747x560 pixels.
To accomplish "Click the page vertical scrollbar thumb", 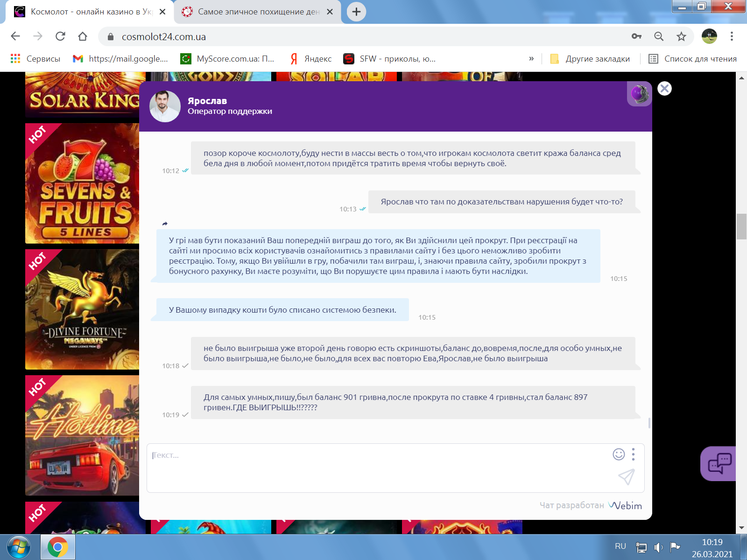I will click(x=741, y=226).
